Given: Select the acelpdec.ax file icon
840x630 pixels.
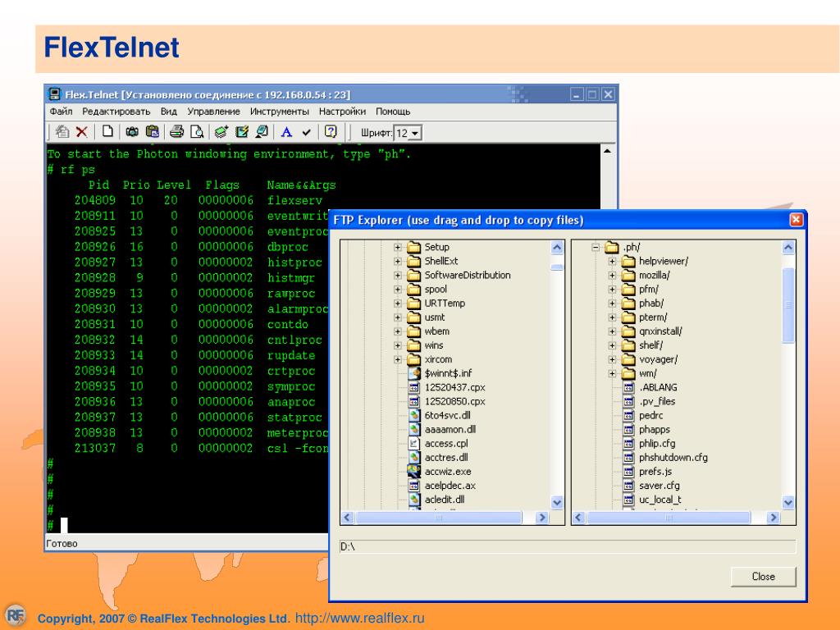Looking at the screenshot, I should (x=413, y=486).
